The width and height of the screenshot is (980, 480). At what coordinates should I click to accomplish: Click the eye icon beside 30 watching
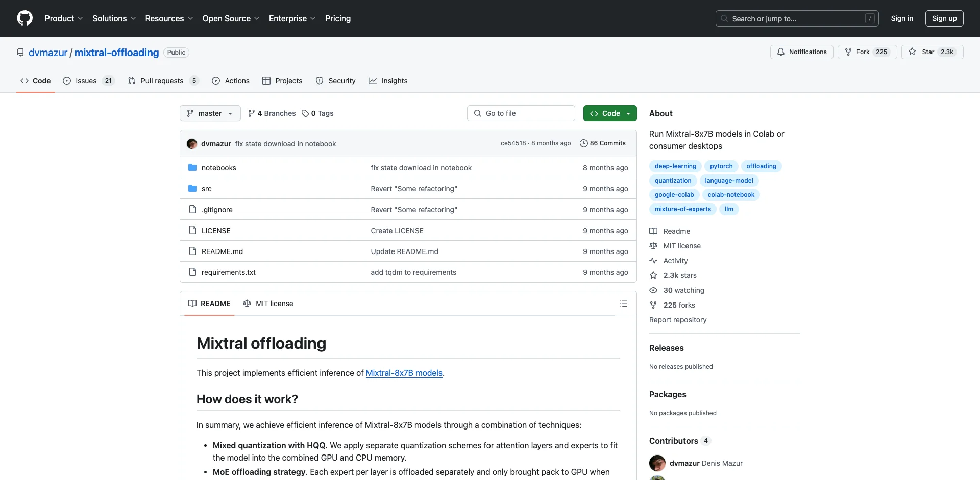[653, 290]
